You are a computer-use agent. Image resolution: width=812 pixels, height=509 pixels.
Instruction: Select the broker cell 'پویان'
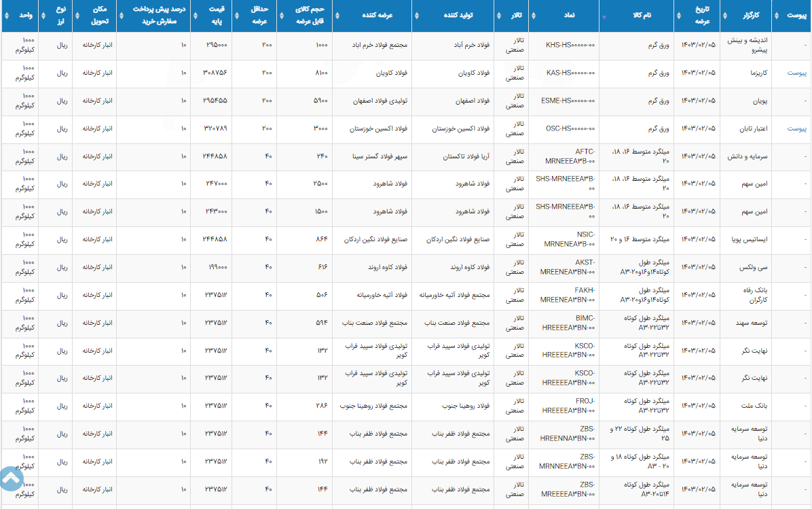tap(760, 101)
